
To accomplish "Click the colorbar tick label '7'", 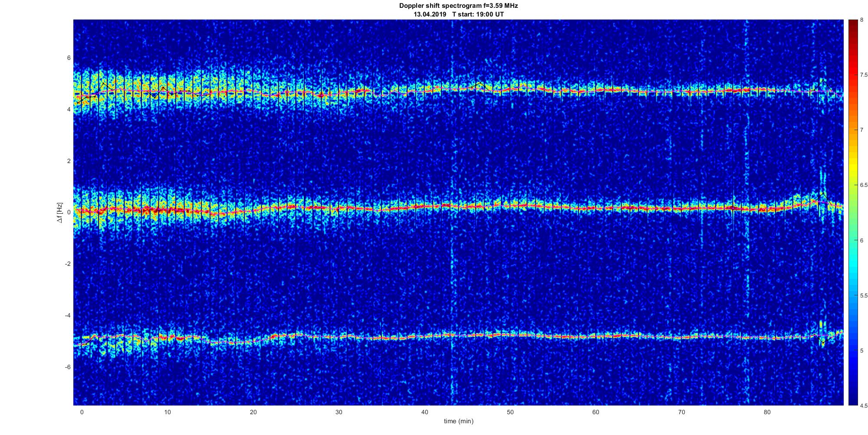I will pyautogui.click(x=862, y=130).
